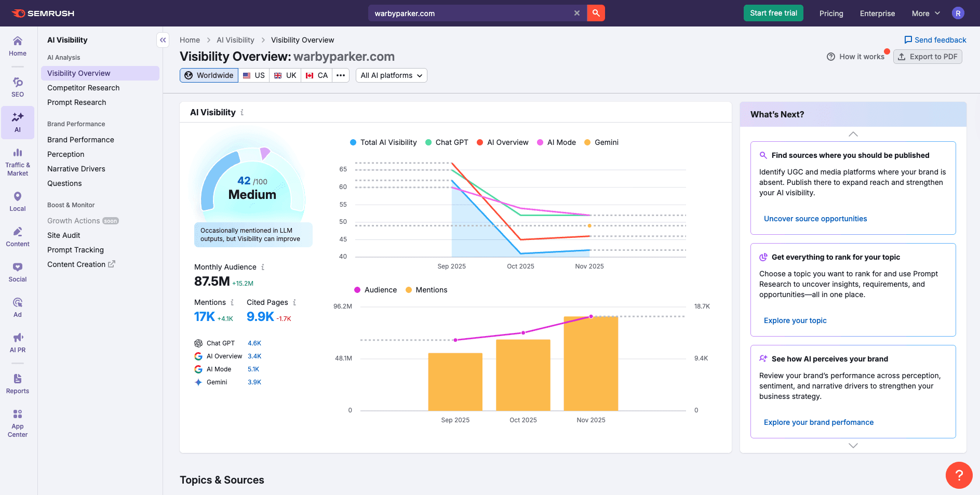The width and height of the screenshot is (980, 495).
Task: Click the Monthly Audience info icon
Action: pyautogui.click(x=263, y=267)
